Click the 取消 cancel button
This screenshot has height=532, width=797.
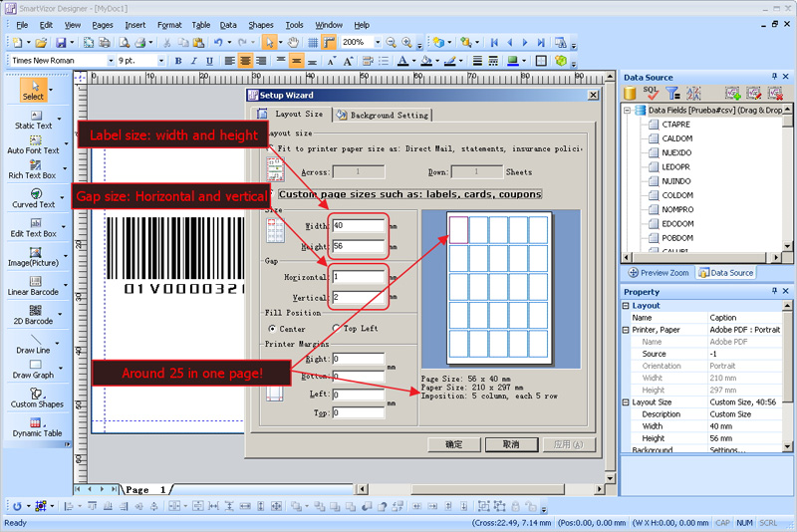511,444
